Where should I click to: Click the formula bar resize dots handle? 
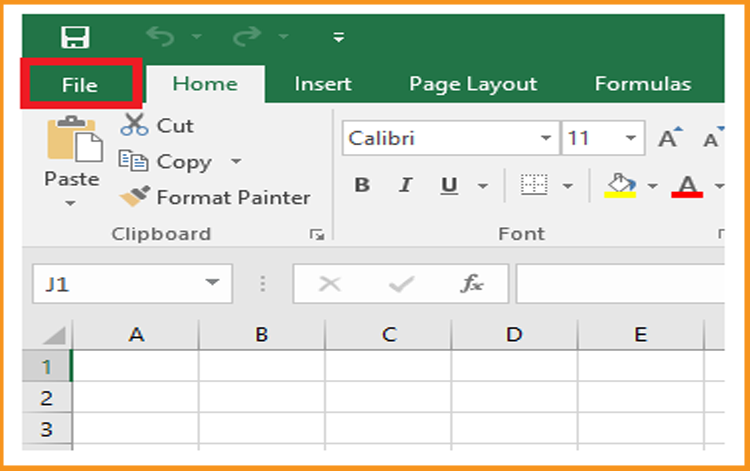[263, 284]
